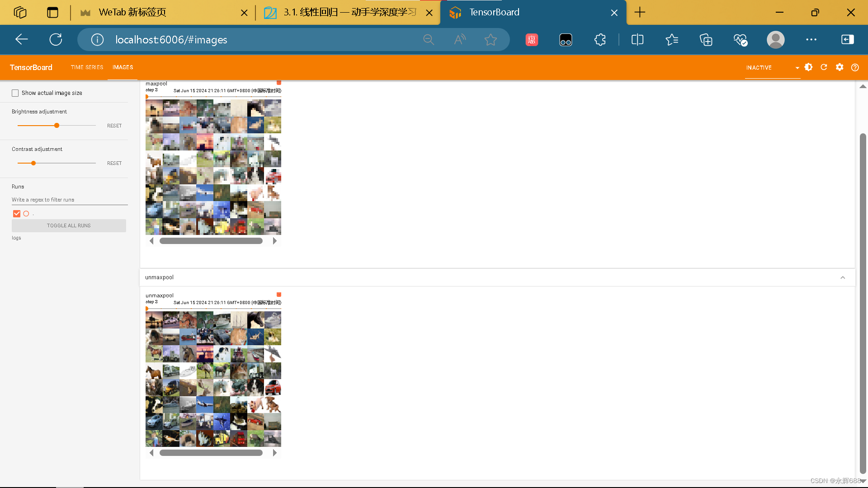The image size is (868, 488).
Task: Switch to the TIME SERIES tab
Action: point(87,67)
